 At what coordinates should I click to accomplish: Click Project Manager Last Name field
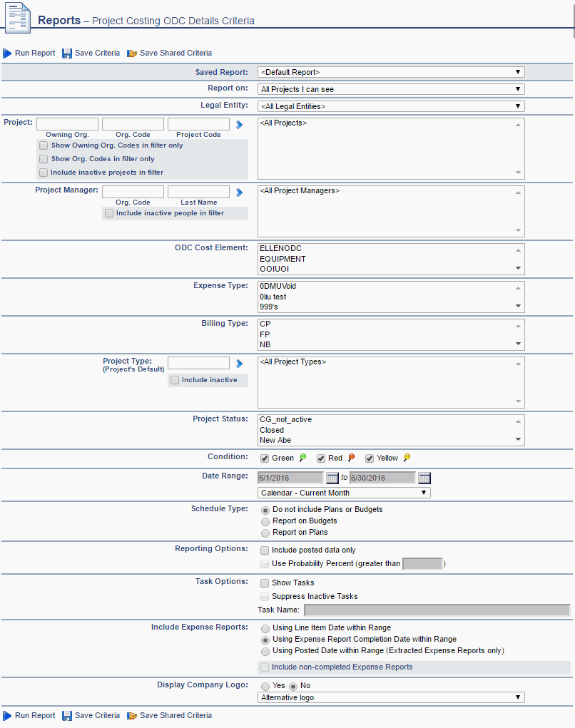click(198, 192)
